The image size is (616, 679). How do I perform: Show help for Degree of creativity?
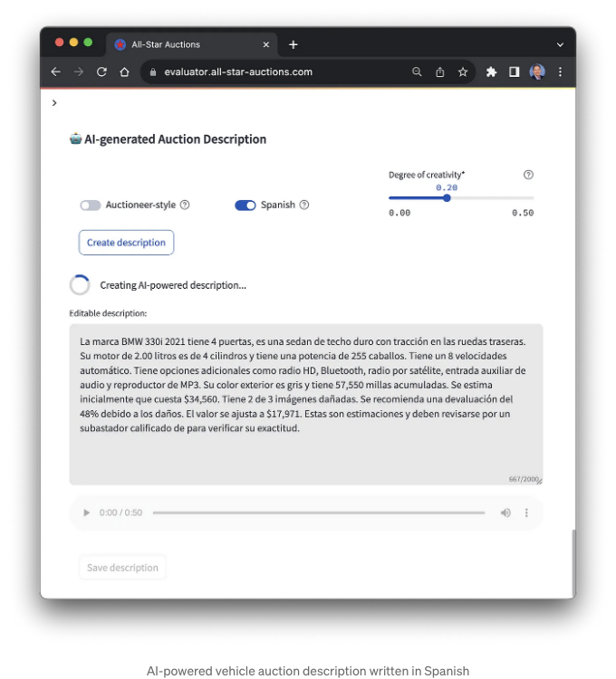(528, 175)
